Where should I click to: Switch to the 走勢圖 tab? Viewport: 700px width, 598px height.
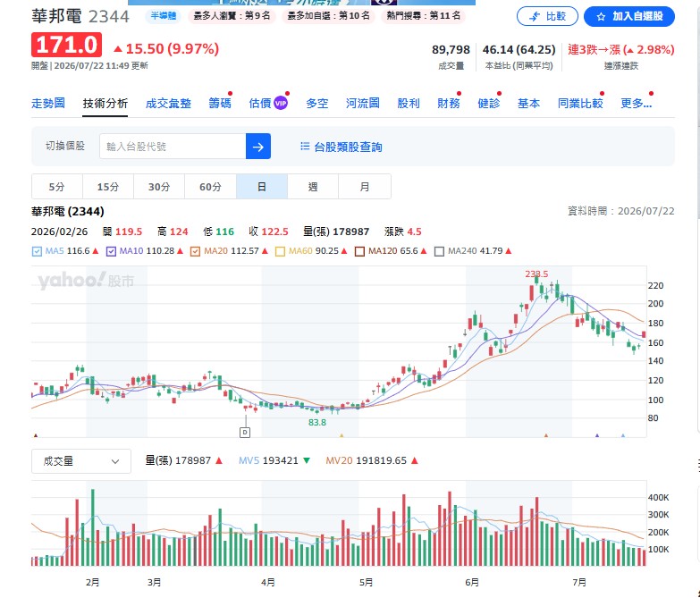point(48,104)
